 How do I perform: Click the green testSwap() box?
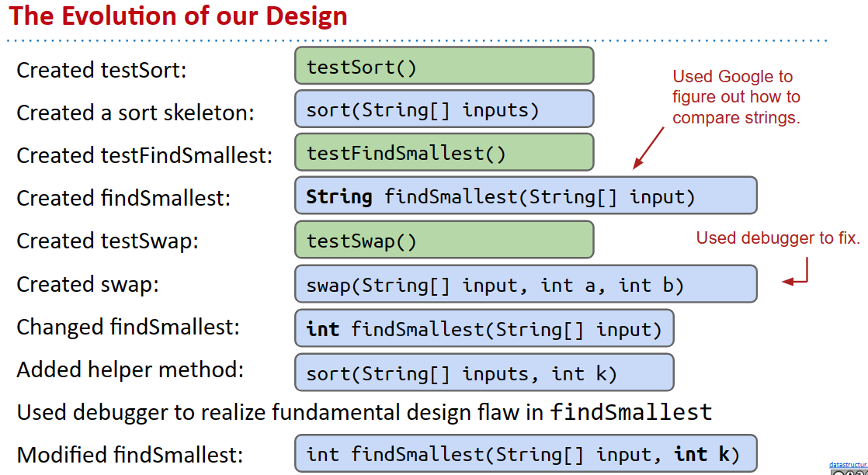443,240
